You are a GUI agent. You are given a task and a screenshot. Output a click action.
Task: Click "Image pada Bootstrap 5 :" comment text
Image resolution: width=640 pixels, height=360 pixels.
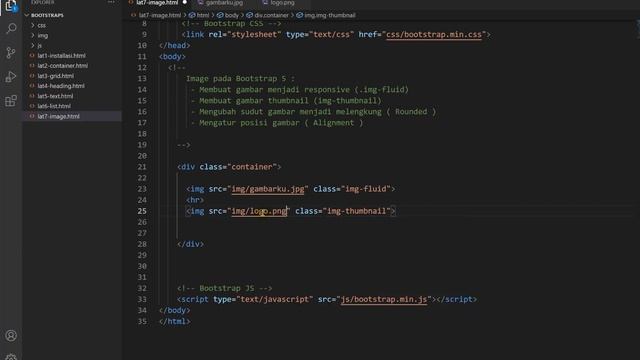click(x=240, y=79)
